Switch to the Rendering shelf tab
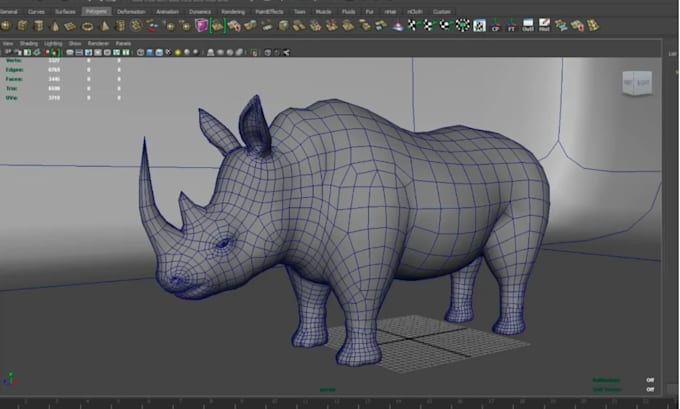Viewport: 680px width, 409px height. click(233, 12)
